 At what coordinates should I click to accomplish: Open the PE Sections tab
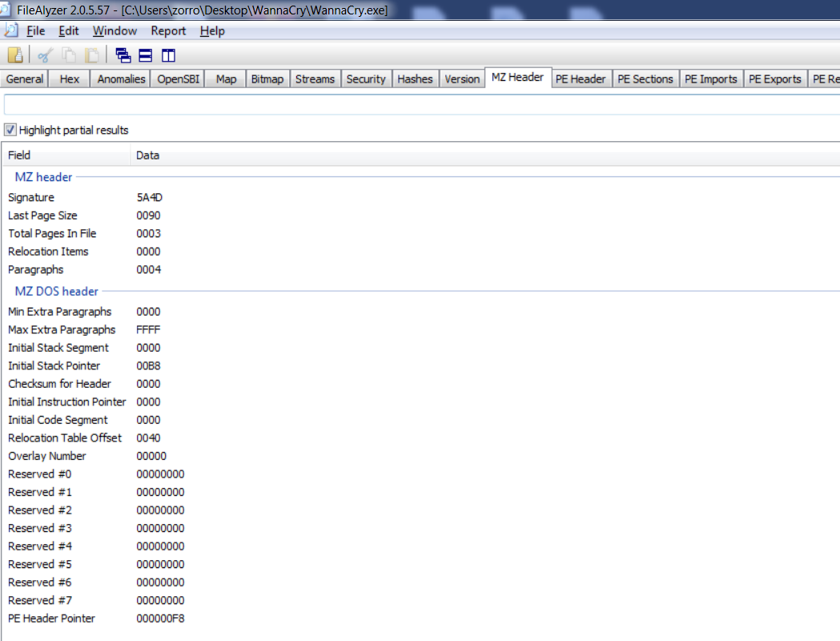645,79
